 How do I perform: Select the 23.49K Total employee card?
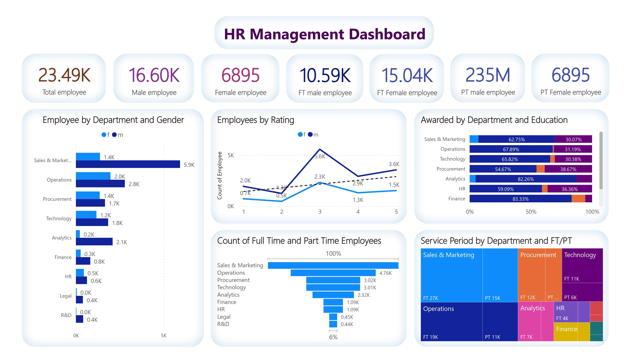point(64,78)
